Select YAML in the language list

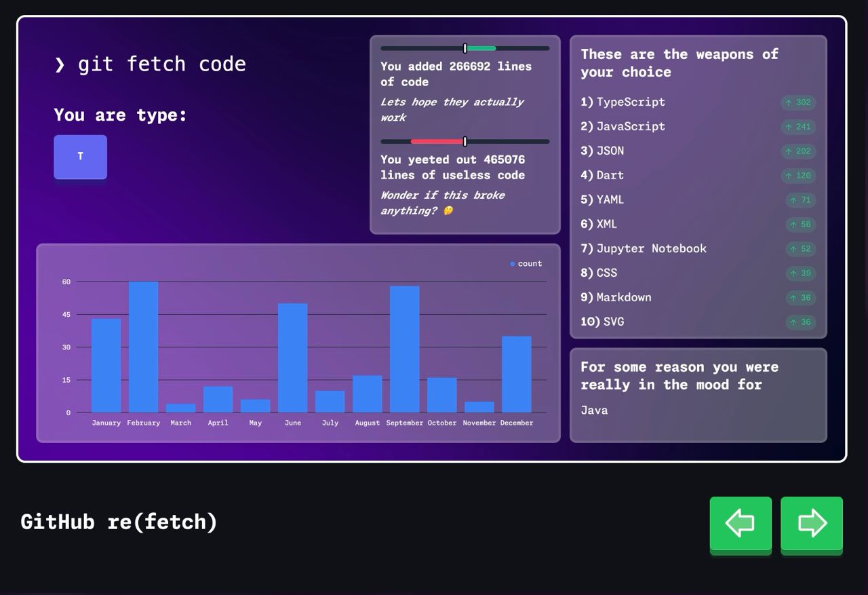coord(610,200)
